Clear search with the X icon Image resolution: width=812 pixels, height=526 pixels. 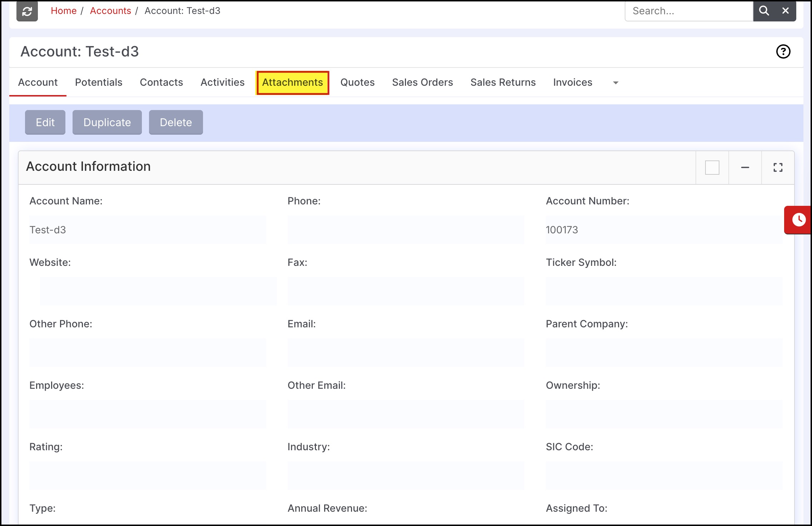(x=785, y=11)
